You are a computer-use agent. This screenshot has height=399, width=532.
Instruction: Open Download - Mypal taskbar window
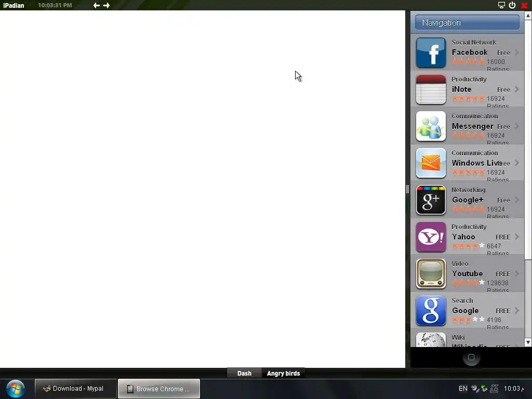point(76,389)
